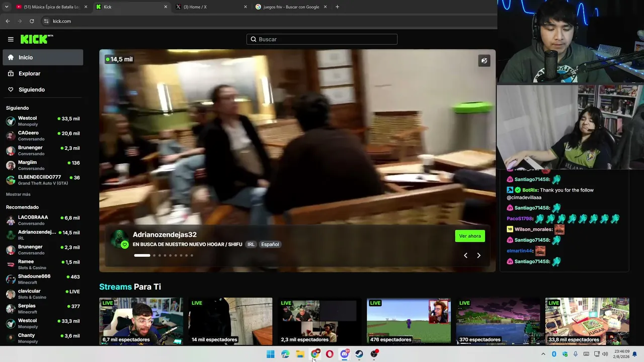Close the YouTube Música Épica tab
This screenshot has height=362, width=644.
(86, 7)
